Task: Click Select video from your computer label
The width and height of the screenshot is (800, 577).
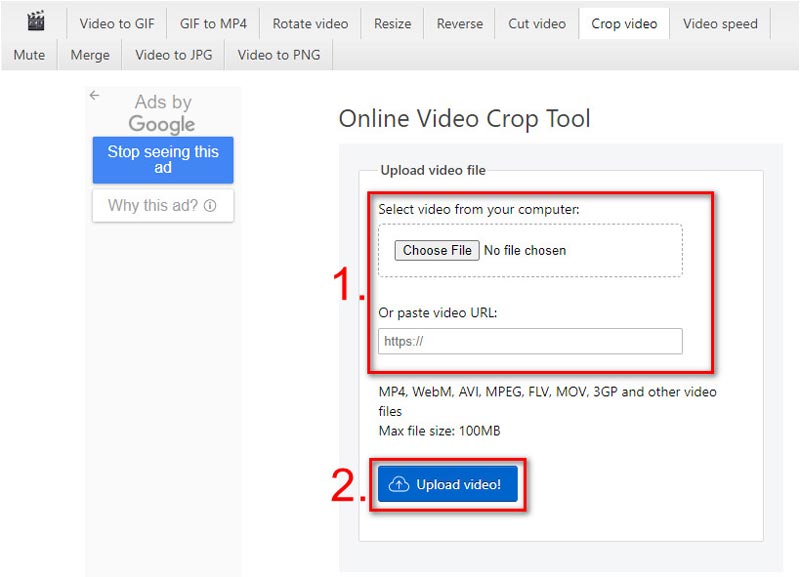Action: tap(479, 210)
